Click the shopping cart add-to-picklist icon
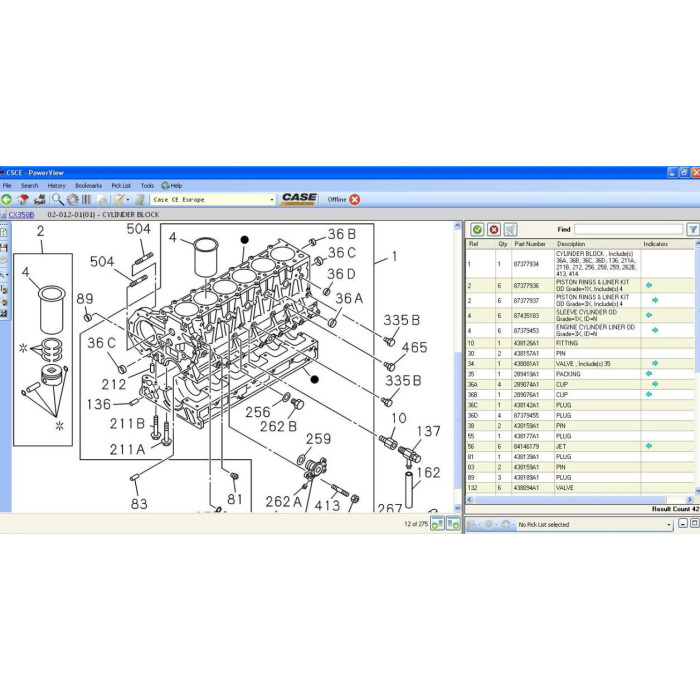This screenshot has width=700, height=700. pyautogui.click(x=510, y=229)
